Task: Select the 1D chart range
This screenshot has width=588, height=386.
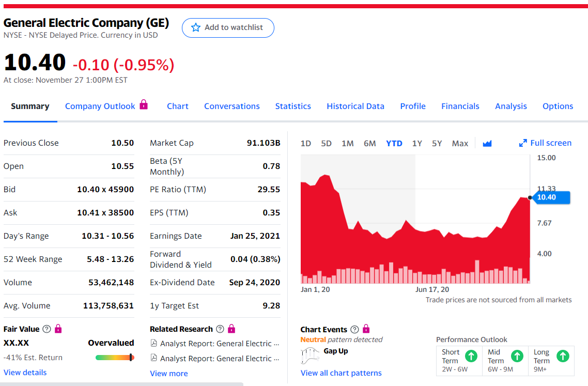Action: pos(306,143)
